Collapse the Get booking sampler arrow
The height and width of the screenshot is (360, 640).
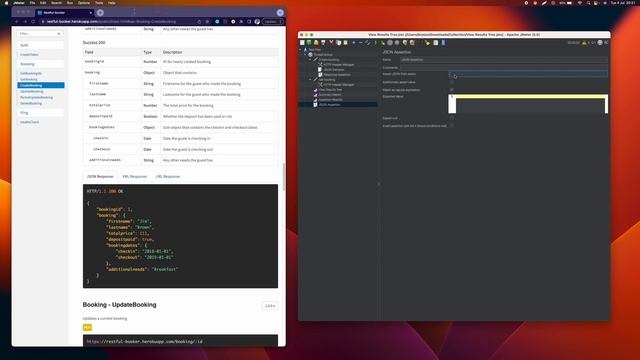click(x=310, y=80)
